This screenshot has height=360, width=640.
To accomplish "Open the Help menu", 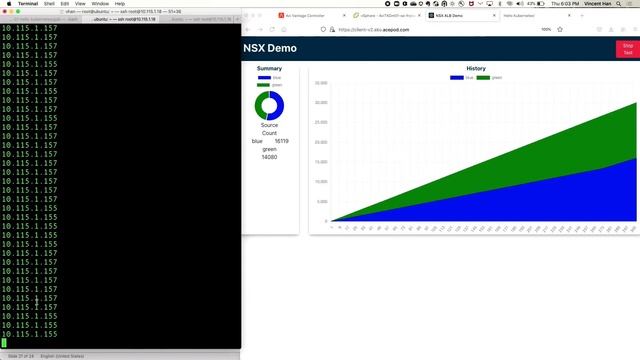I will 120,4.
